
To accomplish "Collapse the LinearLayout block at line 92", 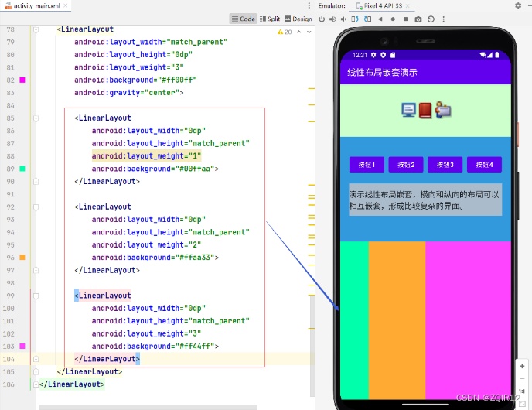I will (36, 207).
